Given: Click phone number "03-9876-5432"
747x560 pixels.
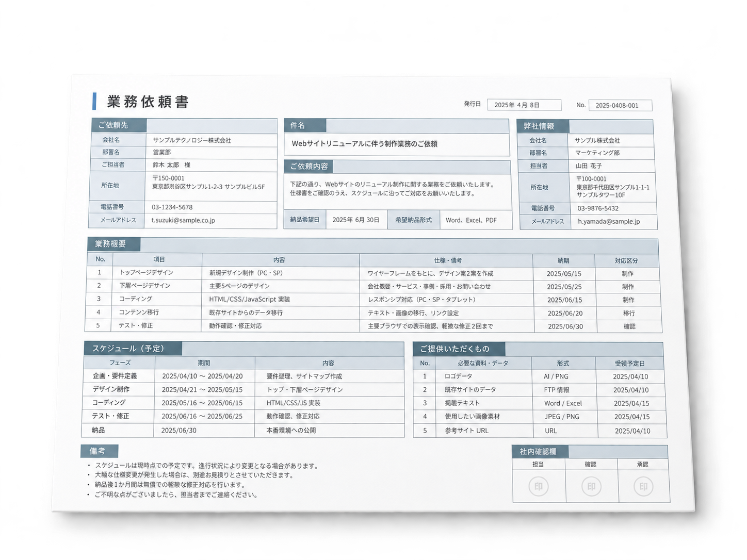Looking at the screenshot, I should (x=598, y=208).
